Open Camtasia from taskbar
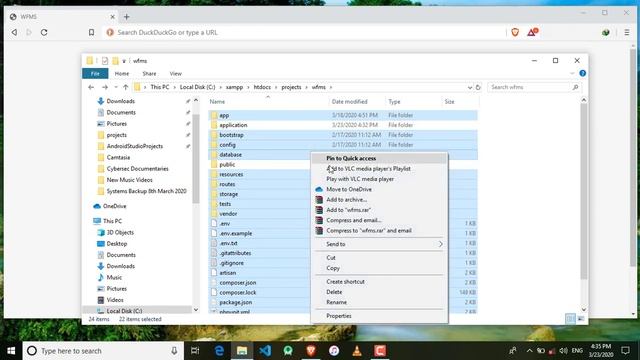This screenshot has width=640, height=360. coord(380,351)
